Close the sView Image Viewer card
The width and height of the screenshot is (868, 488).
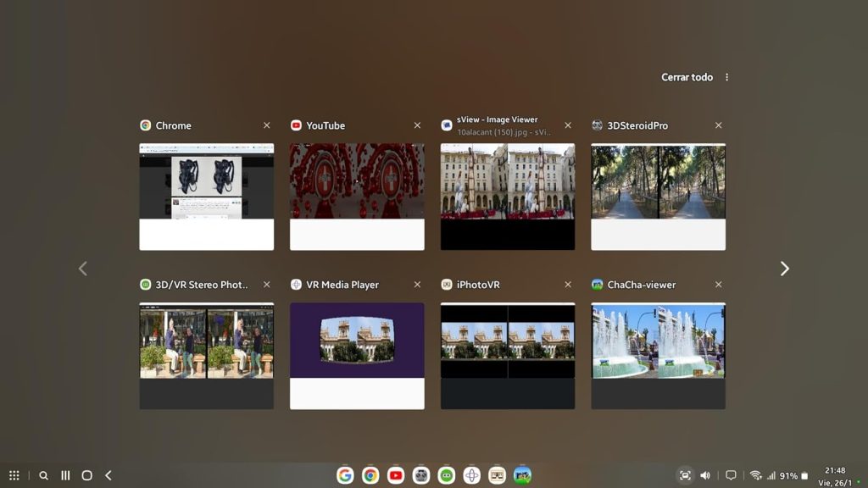[568, 125]
